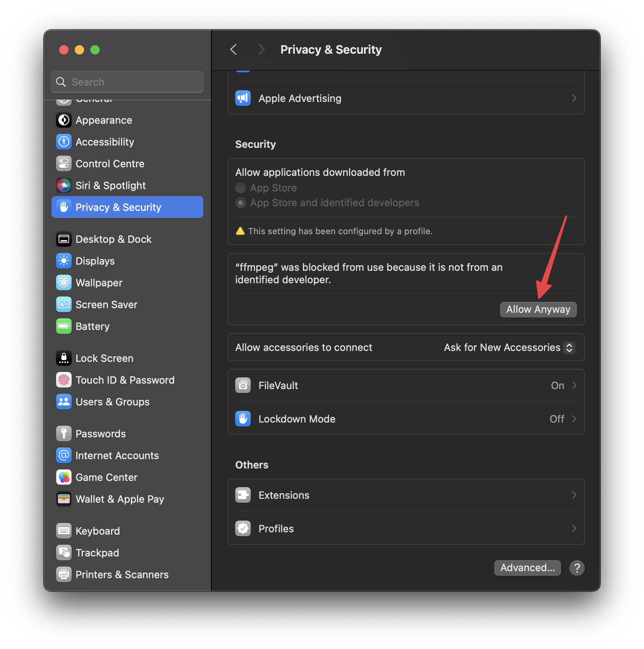Screen dimensions: 644x649
Task: Open Keyboard settings in sidebar
Action: pos(127,531)
